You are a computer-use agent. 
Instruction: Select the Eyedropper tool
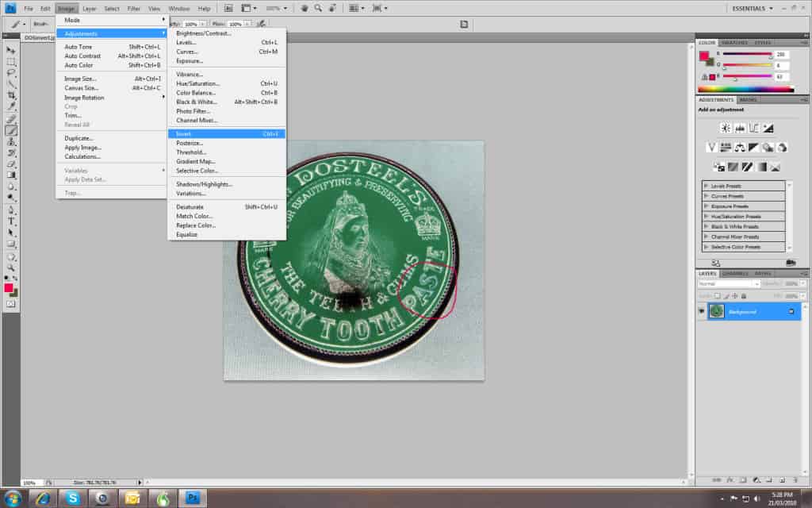coord(11,107)
